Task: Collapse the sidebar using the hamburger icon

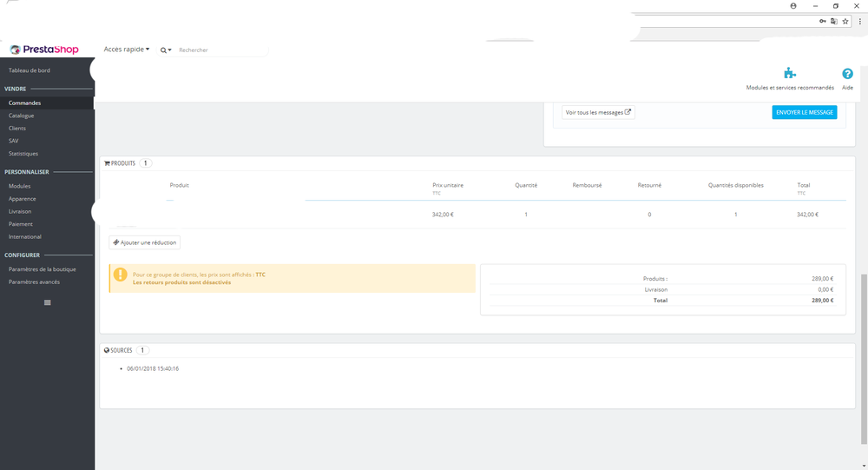Action: [x=48, y=302]
